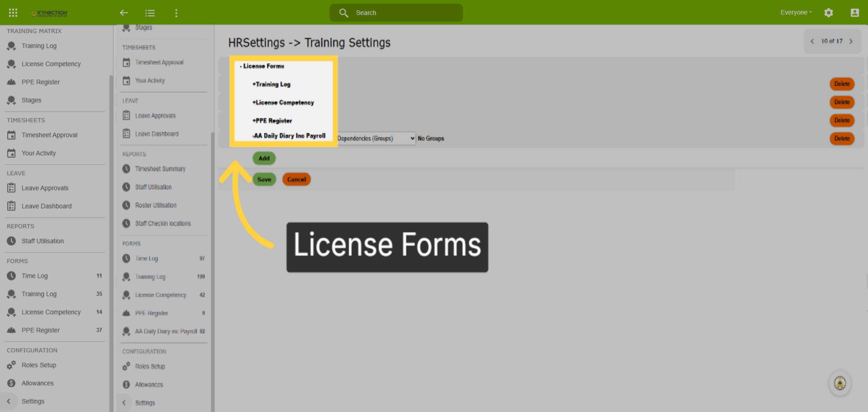Click the dimmed sidebar vertical scrollbar

212,272
